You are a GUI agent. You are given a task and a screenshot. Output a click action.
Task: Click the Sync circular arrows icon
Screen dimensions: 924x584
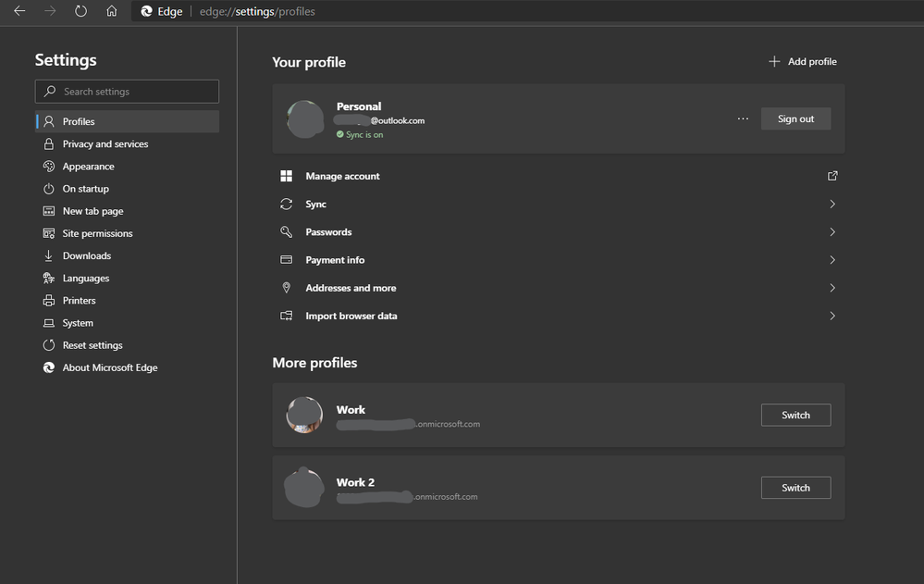click(287, 204)
